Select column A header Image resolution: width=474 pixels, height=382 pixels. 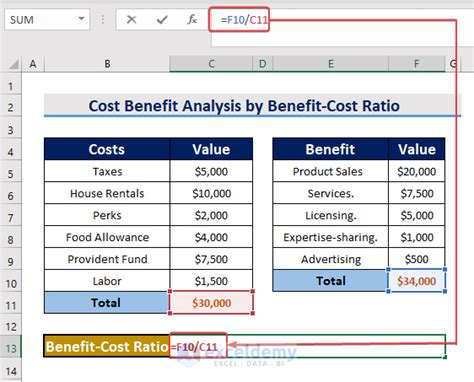tap(33, 64)
